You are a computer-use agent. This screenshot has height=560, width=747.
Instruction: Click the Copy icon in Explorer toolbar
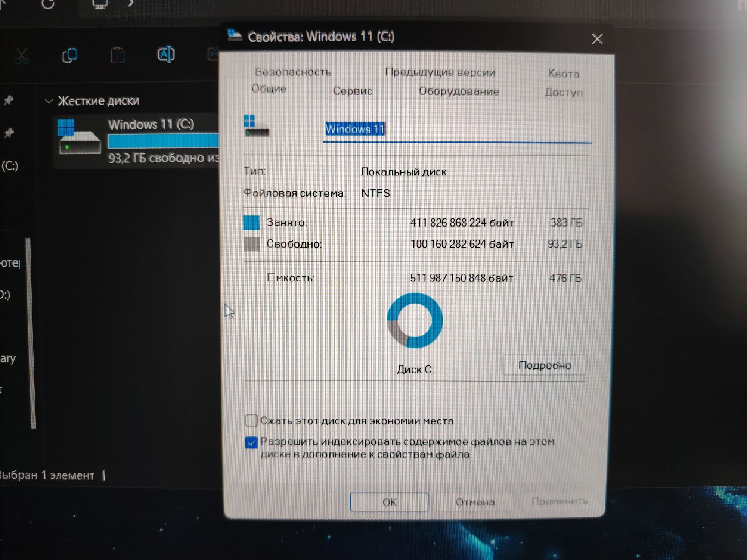pos(69,55)
